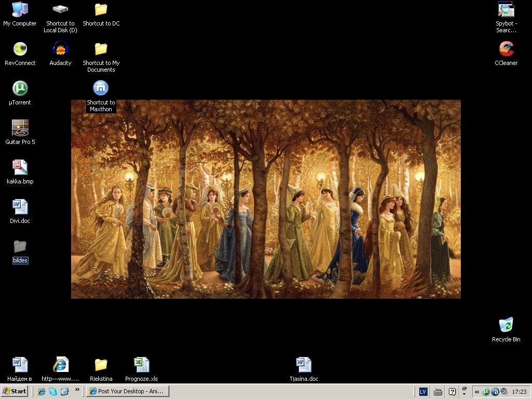Select Shortcut to Maxthon icon
The image size is (532, 399).
[x=101, y=96]
